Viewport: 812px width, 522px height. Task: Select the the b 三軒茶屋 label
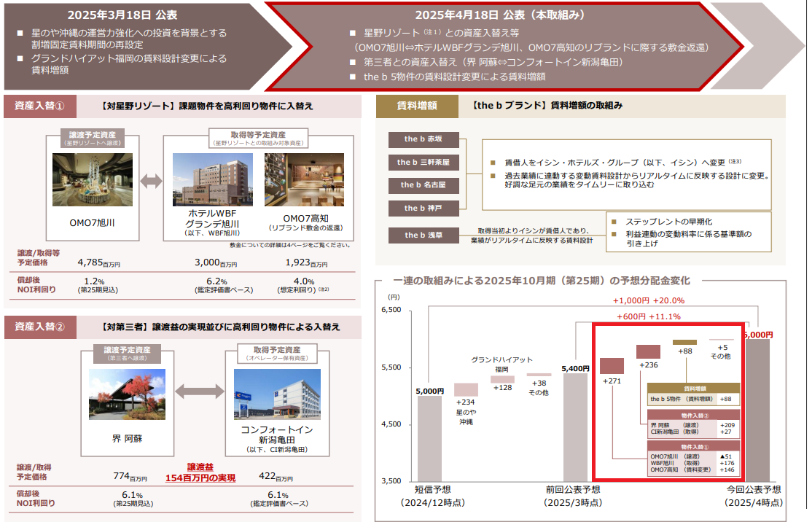(x=423, y=162)
